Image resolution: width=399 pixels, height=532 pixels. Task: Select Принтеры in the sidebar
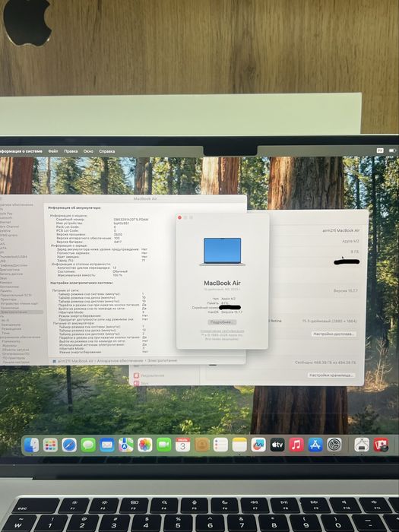point(8,299)
